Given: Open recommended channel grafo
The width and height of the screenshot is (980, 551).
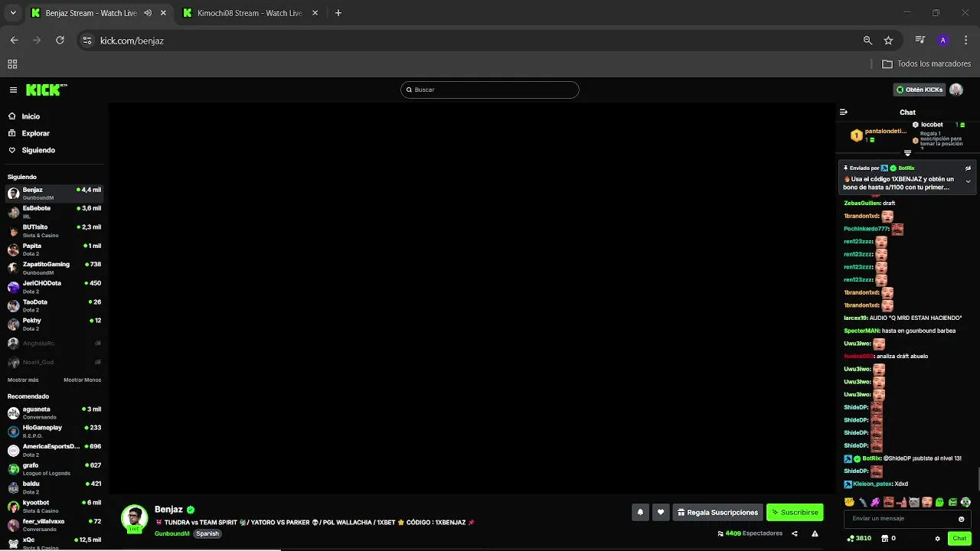Looking at the screenshot, I should point(54,468).
